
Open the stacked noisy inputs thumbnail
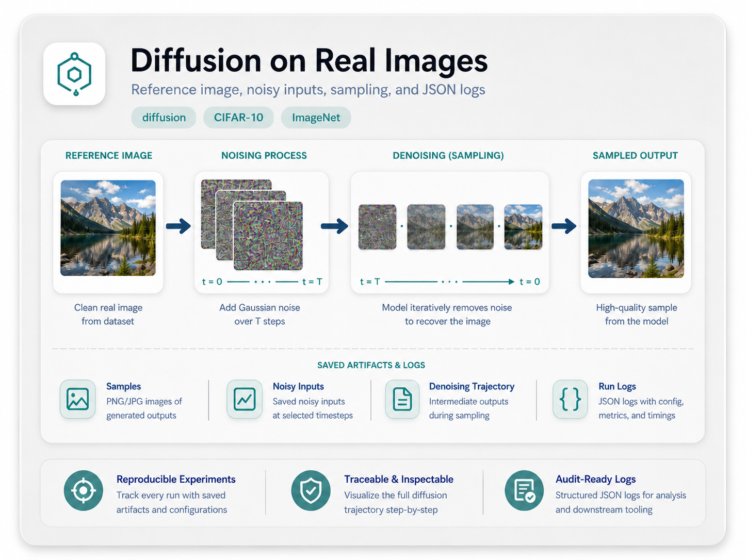point(252,225)
